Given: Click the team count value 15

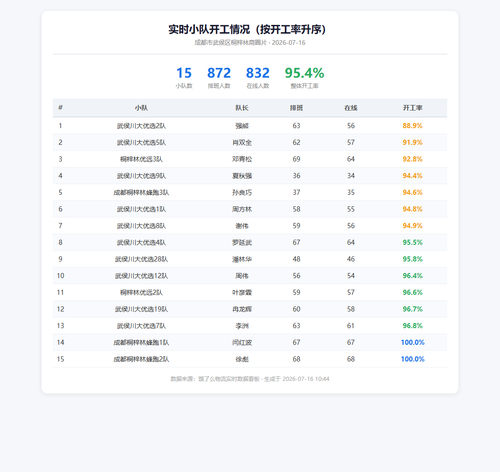Looking at the screenshot, I should [x=184, y=73].
